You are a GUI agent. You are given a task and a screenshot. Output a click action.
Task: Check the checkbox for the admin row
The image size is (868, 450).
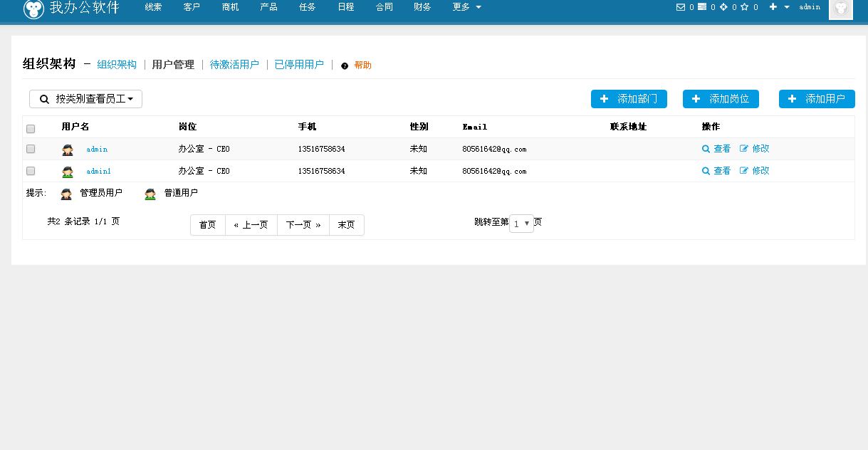[31, 149]
